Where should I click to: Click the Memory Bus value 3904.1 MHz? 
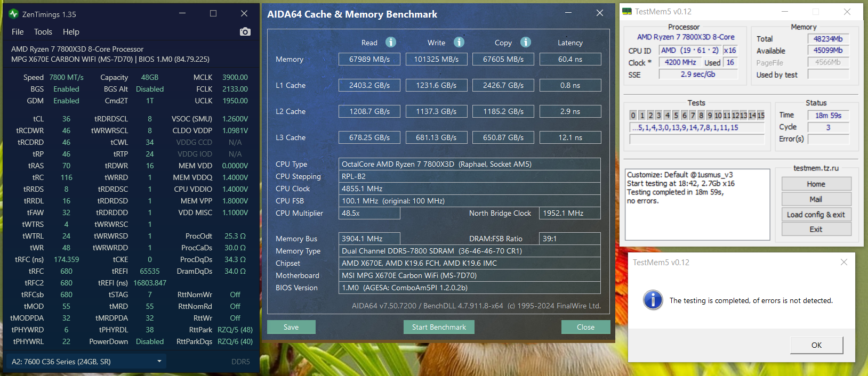pyautogui.click(x=369, y=239)
